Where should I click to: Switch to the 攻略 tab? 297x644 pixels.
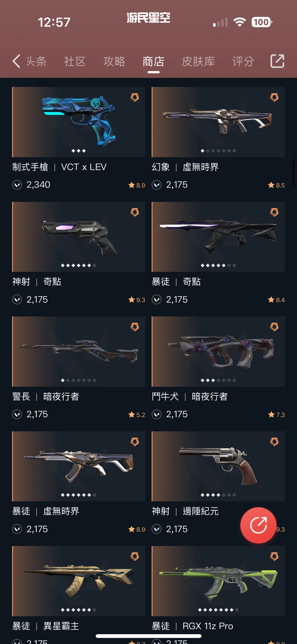pos(114,61)
